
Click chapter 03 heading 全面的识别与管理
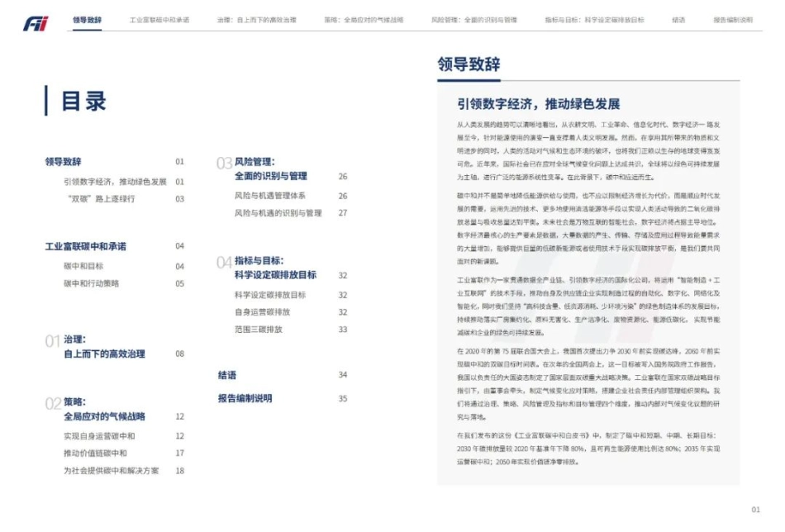click(x=271, y=176)
